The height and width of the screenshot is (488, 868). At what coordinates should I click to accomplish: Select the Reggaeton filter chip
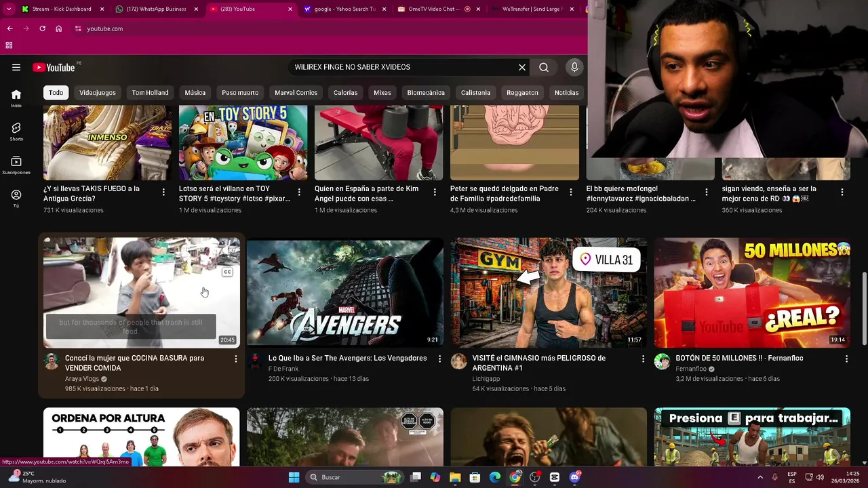pos(522,93)
